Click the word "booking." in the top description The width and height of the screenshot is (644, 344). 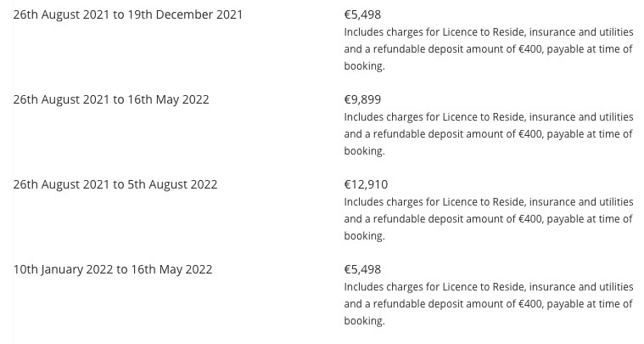tap(364, 66)
